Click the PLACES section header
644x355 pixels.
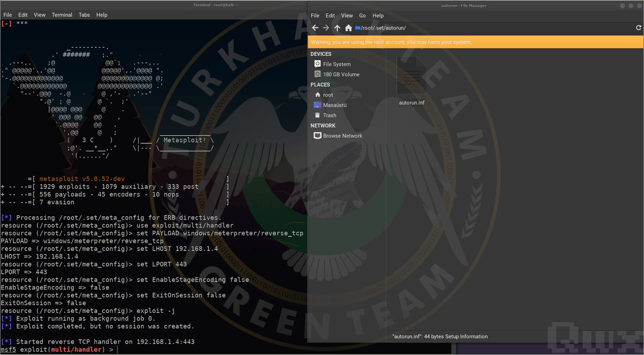(x=320, y=84)
